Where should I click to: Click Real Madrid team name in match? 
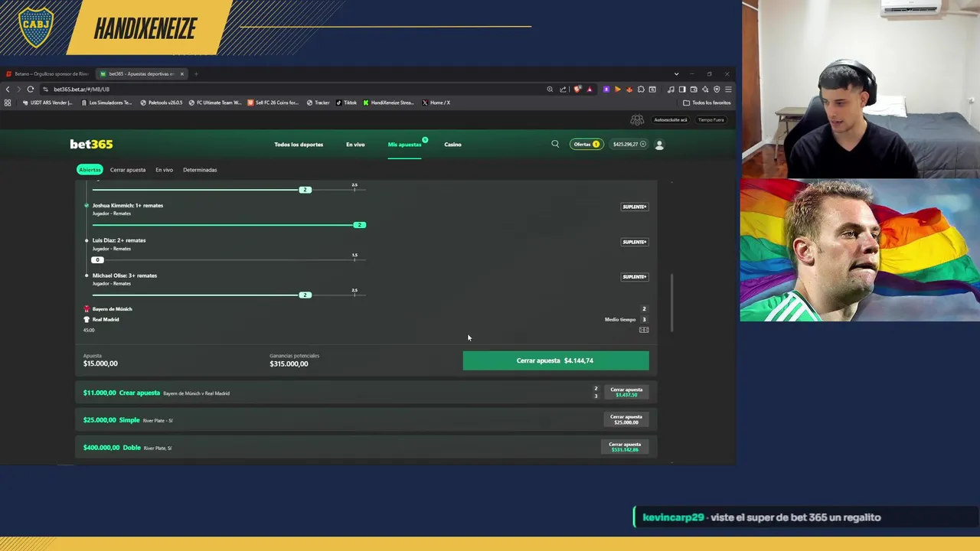point(106,320)
